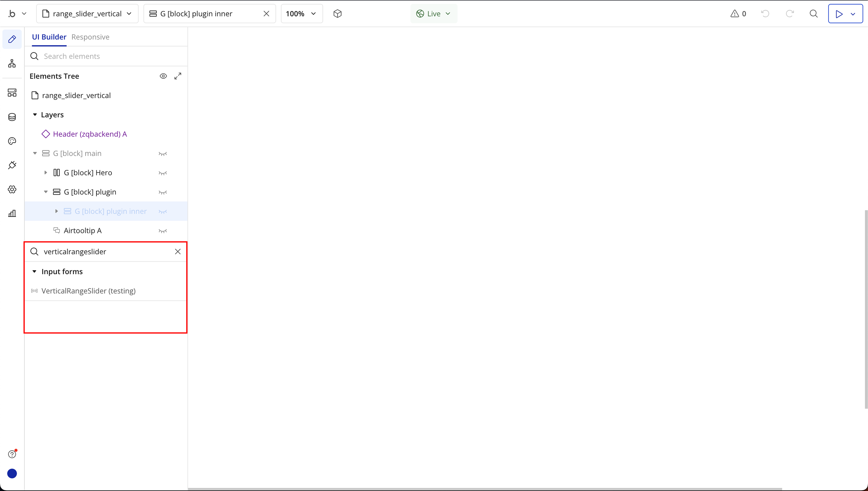This screenshot has width=868, height=491.
Task: Open the Styles palette icon
Action: 12,141
